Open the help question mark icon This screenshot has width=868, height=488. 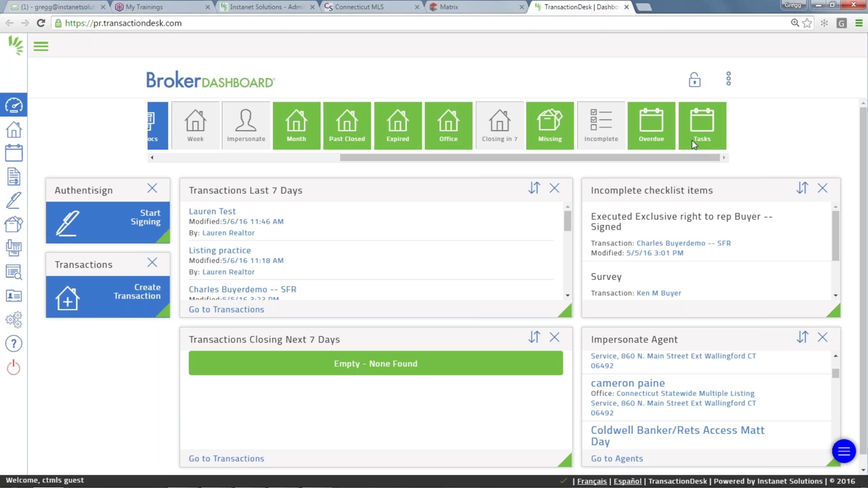[14, 343]
